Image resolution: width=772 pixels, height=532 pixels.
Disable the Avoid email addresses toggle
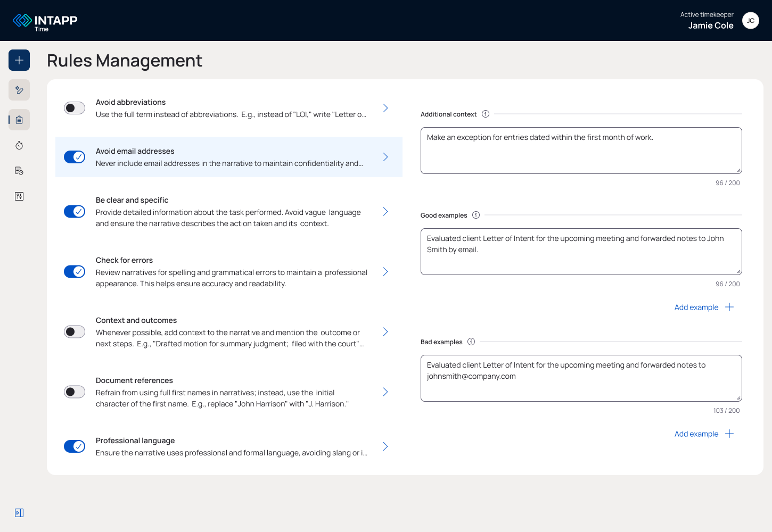click(x=75, y=157)
